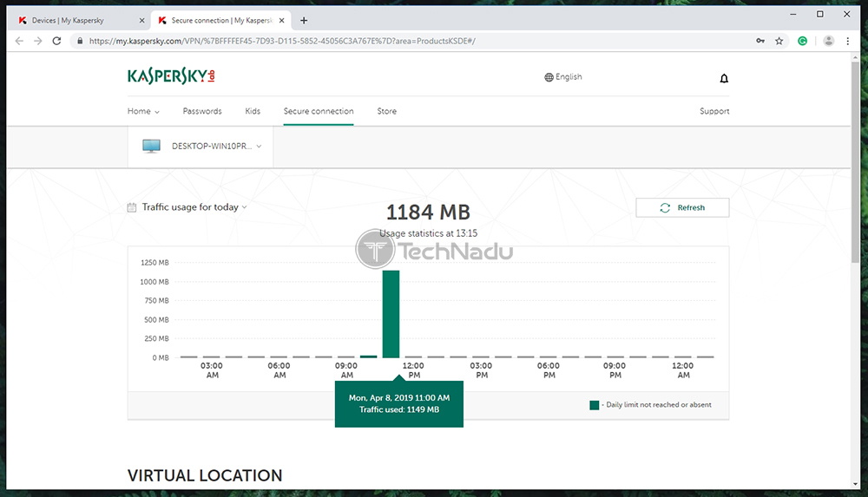
Task: Click the scrollbar up arrow
Action: (856, 57)
